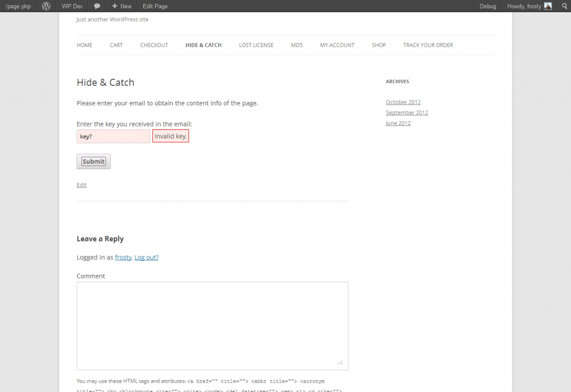
Task: Open the October 2012 archive link
Action: (x=403, y=102)
